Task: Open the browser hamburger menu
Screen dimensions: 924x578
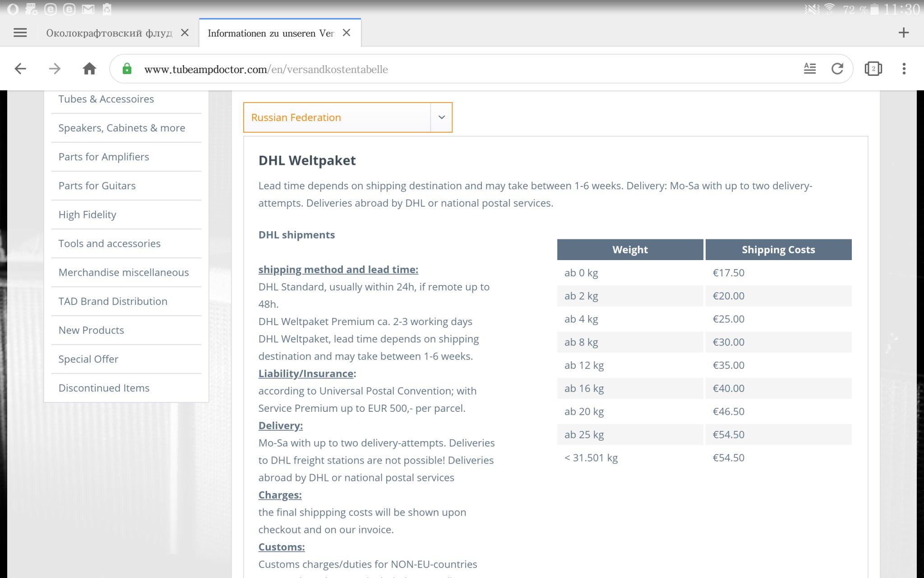Action: pyautogui.click(x=20, y=33)
